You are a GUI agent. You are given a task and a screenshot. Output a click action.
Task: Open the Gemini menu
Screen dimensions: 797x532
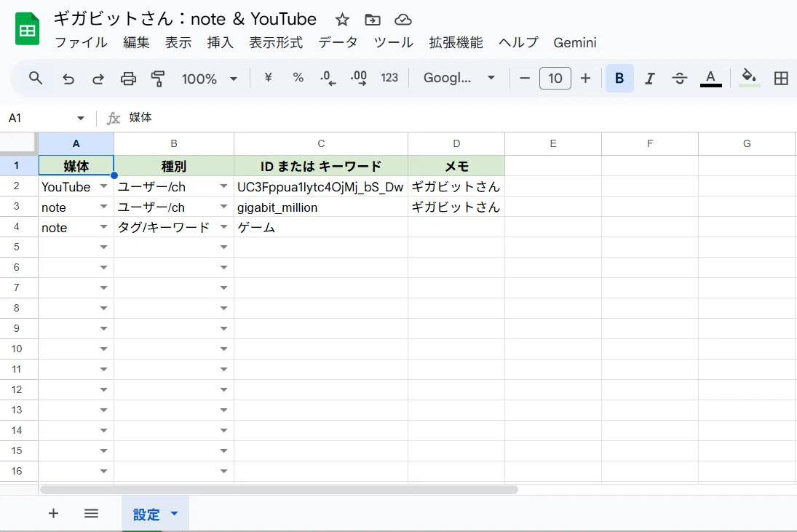(x=575, y=43)
